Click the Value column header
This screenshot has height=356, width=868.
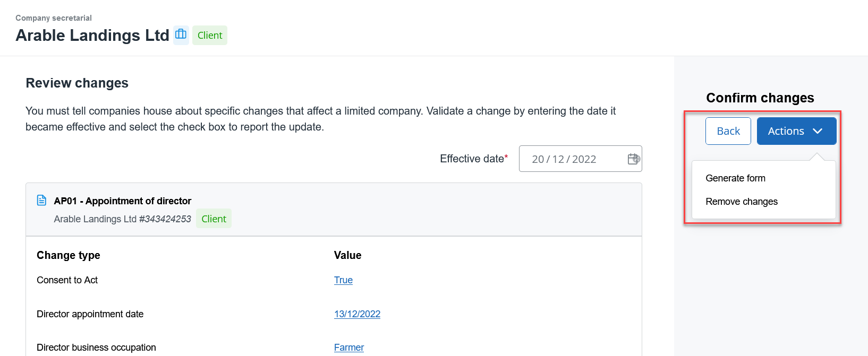tap(347, 255)
